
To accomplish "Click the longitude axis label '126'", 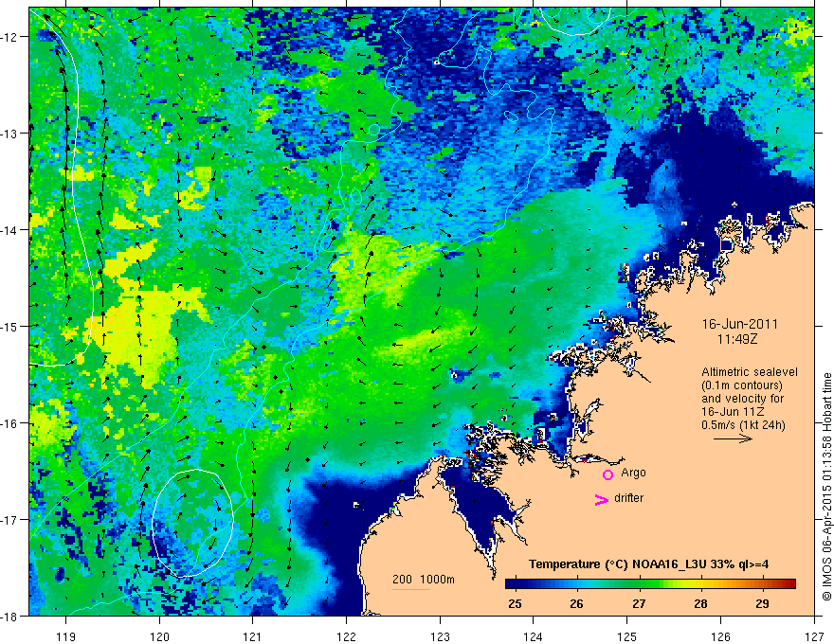I will [x=720, y=636].
